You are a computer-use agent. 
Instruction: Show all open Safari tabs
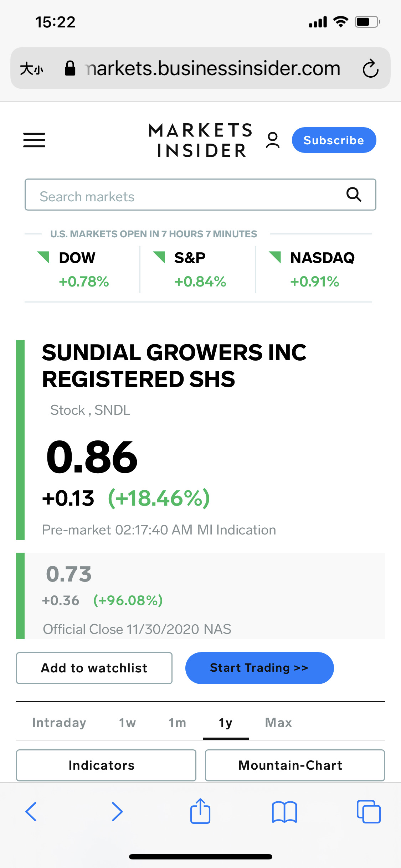tap(369, 812)
